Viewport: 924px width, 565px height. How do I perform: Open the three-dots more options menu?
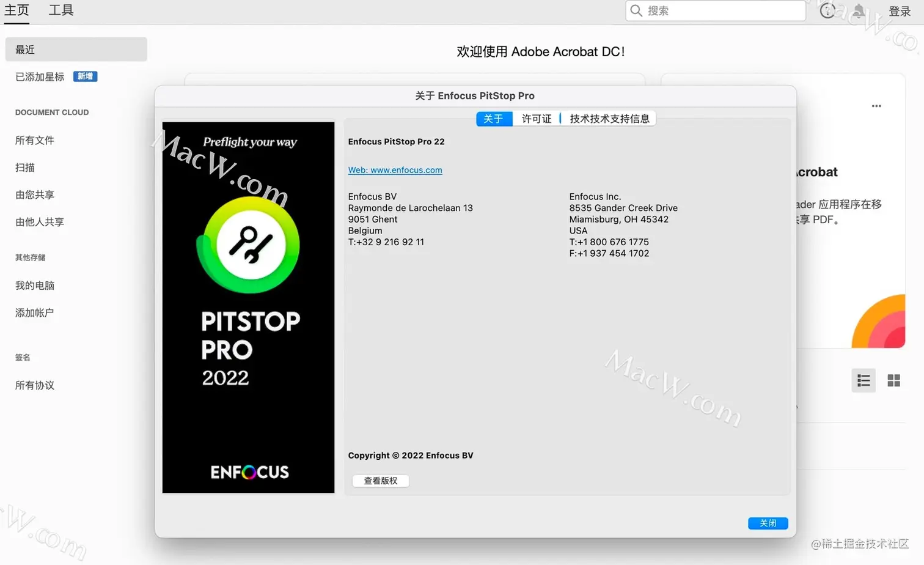click(876, 106)
